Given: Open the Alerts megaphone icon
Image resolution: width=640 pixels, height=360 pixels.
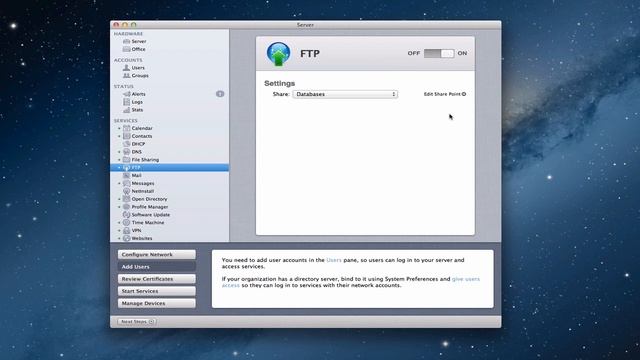Looking at the screenshot, I should 127,94.
